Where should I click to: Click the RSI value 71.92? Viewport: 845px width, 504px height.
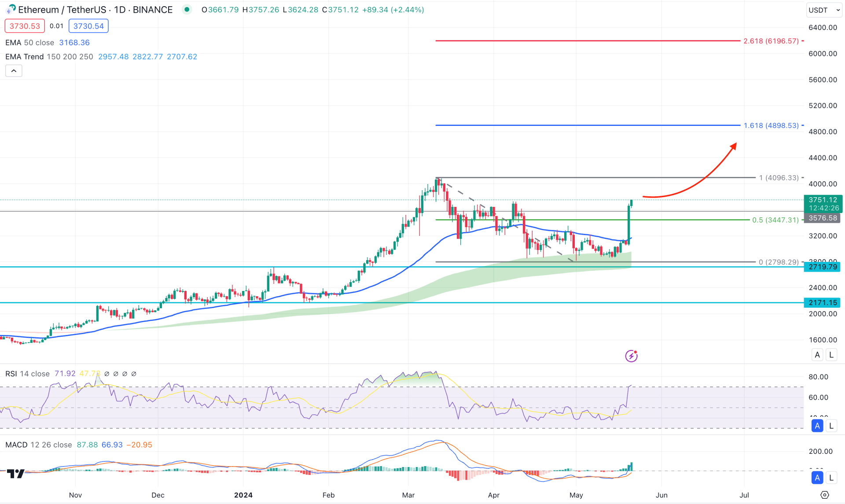click(65, 374)
